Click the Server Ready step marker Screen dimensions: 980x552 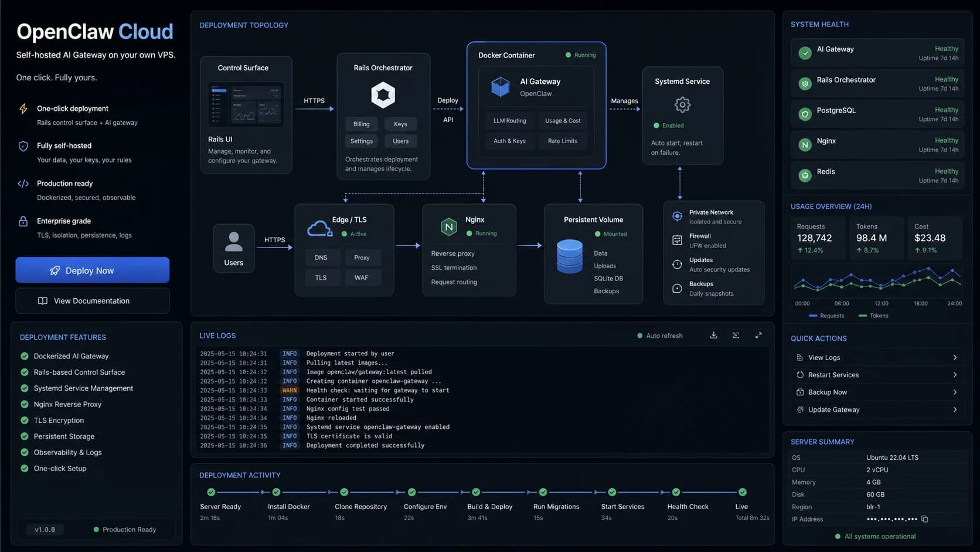pyautogui.click(x=211, y=492)
